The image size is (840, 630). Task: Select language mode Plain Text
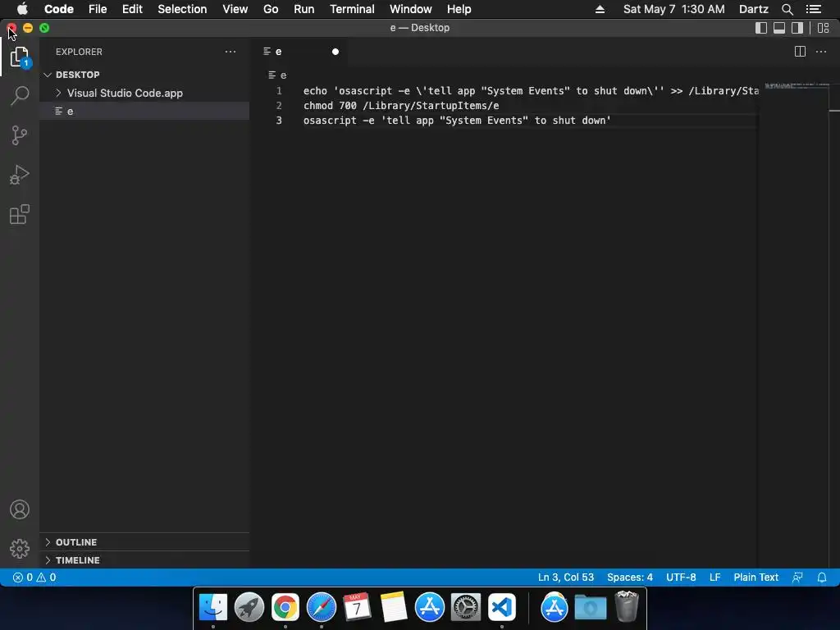[x=756, y=577]
